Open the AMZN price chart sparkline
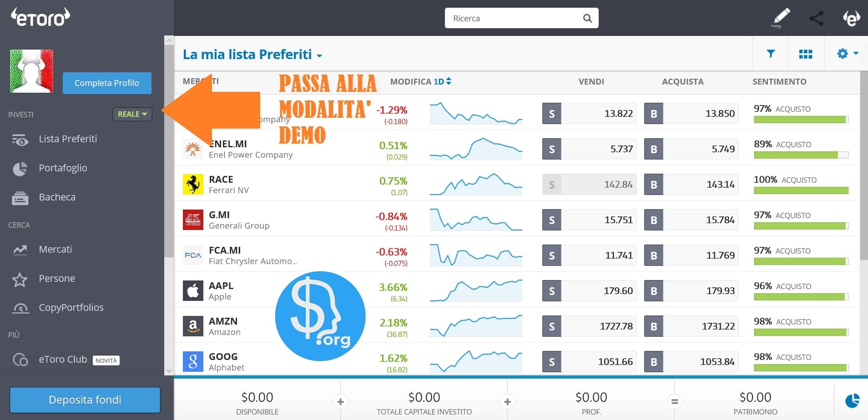 coord(476,326)
